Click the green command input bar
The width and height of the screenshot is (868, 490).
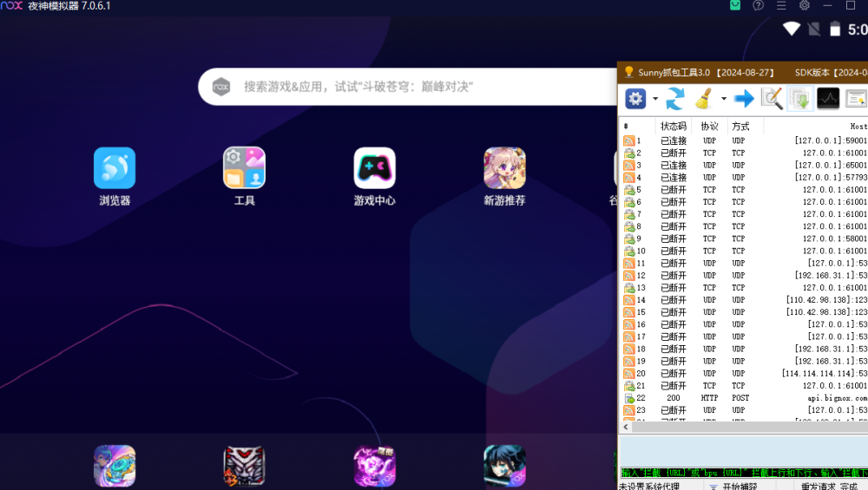pyautogui.click(x=744, y=473)
